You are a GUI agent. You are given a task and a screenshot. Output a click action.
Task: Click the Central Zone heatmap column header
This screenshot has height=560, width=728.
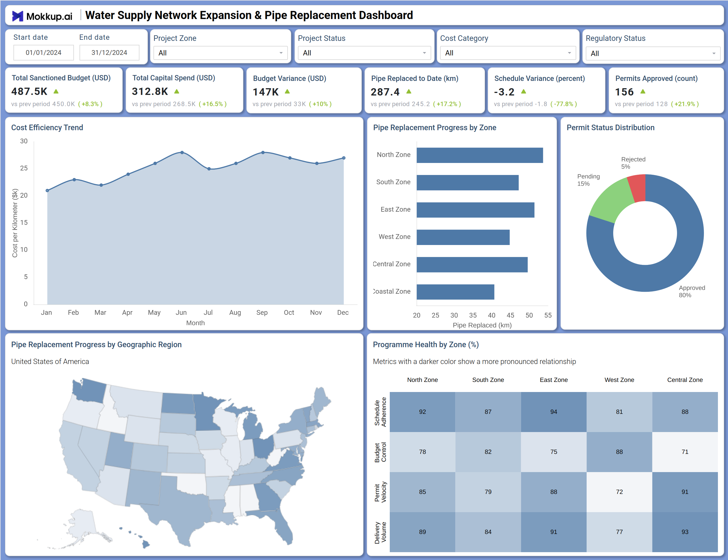click(685, 380)
